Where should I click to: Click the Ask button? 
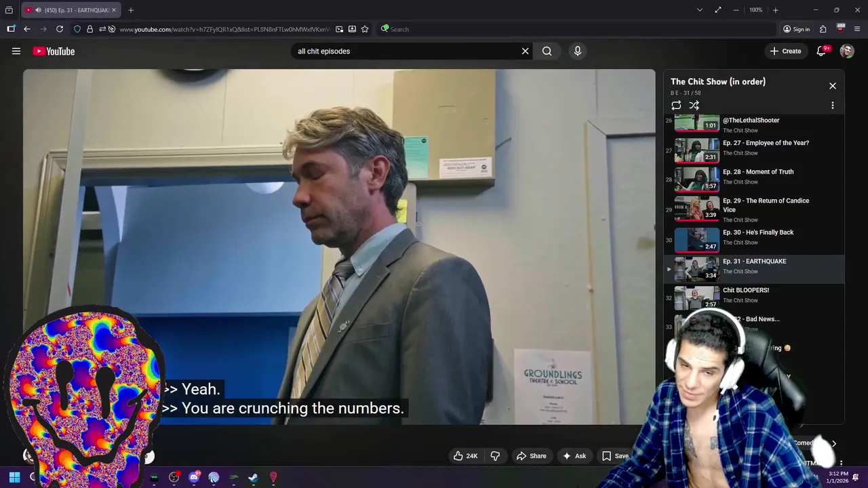[x=574, y=456]
